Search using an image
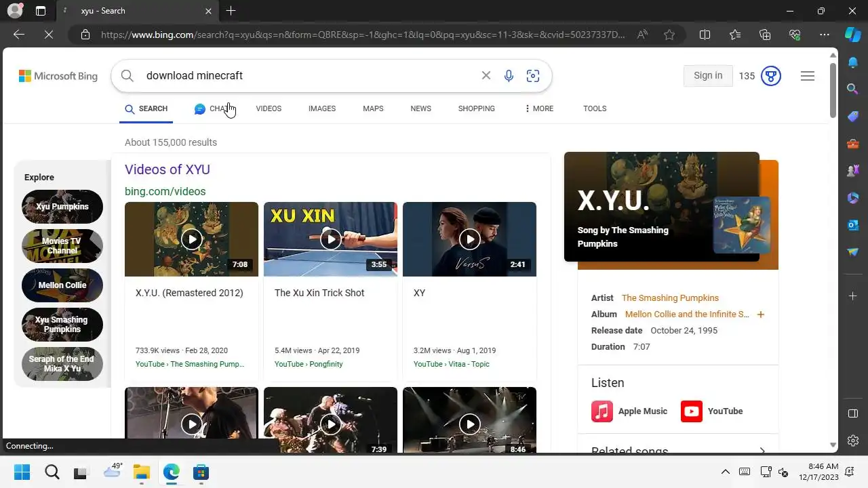The width and height of the screenshot is (868, 488). coord(533,75)
